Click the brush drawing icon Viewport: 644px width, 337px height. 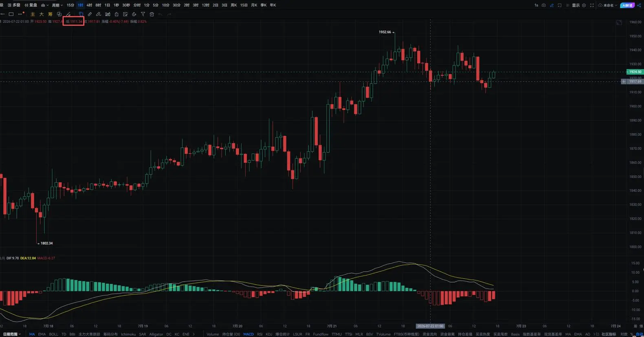(68, 14)
